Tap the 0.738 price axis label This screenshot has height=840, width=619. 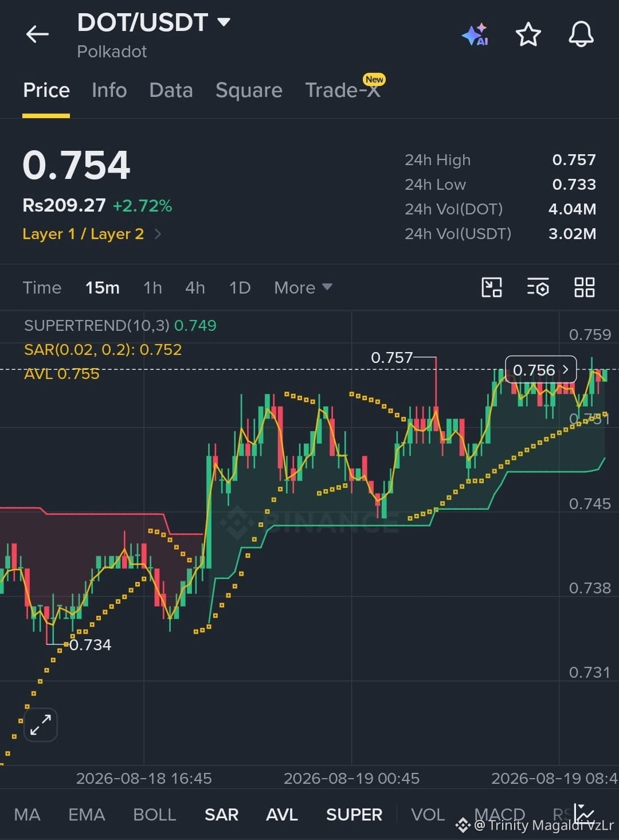[x=590, y=588]
